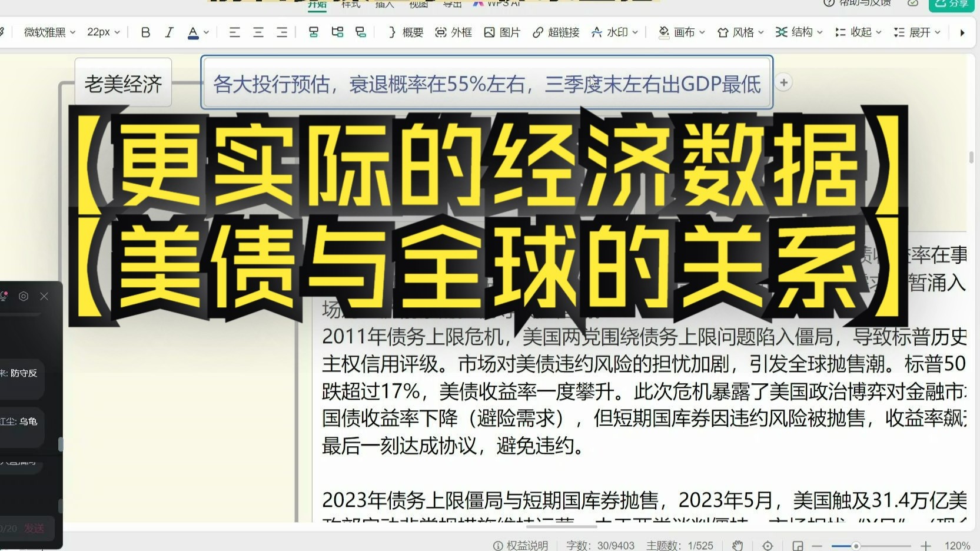Click the 分享 share button
This screenshot has height=551, width=980.
[x=951, y=4]
